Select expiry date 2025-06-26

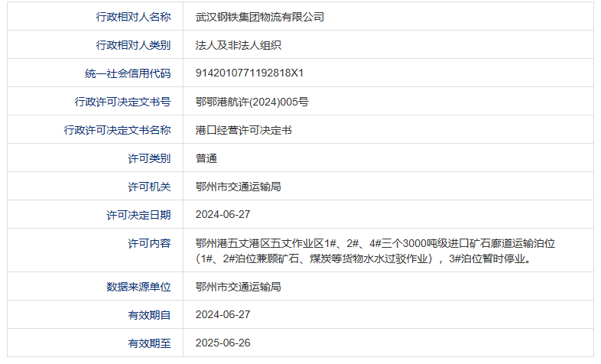tap(223, 343)
